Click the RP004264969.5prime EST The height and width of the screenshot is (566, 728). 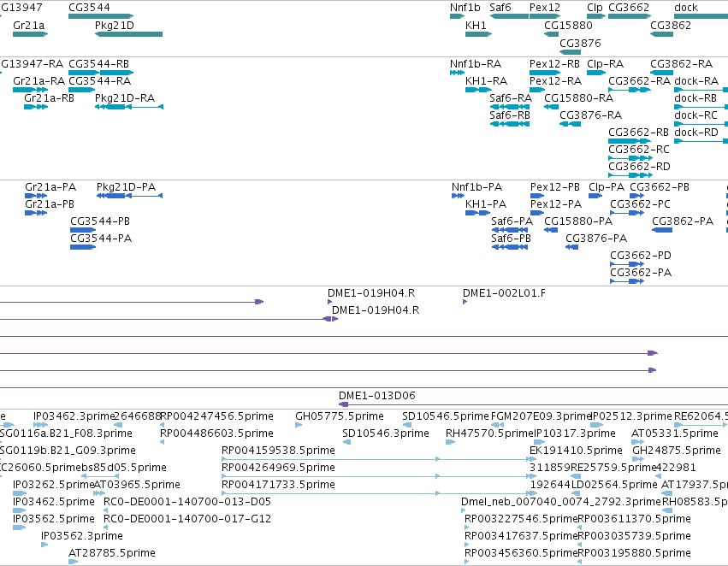pyautogui.click(x=377, y=476)
